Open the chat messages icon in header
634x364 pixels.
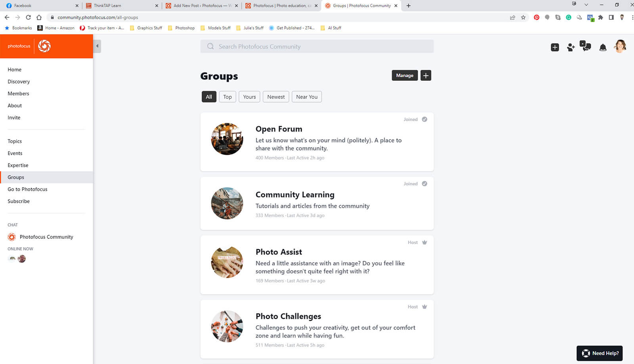585,46
